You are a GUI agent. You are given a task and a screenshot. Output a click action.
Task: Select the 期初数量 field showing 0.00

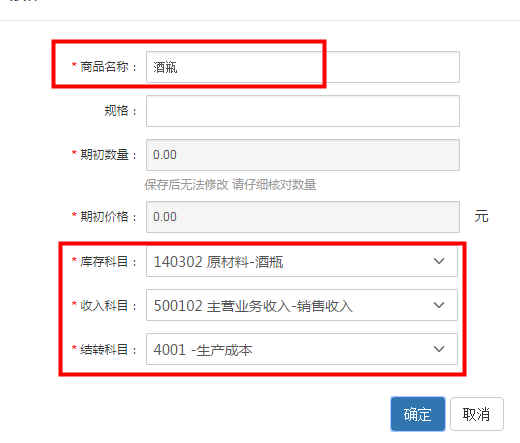[x=303, y=155]
